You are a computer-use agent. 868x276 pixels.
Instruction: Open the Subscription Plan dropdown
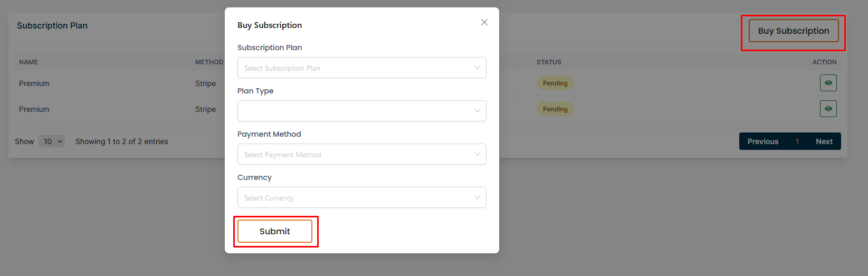(361, 68)
